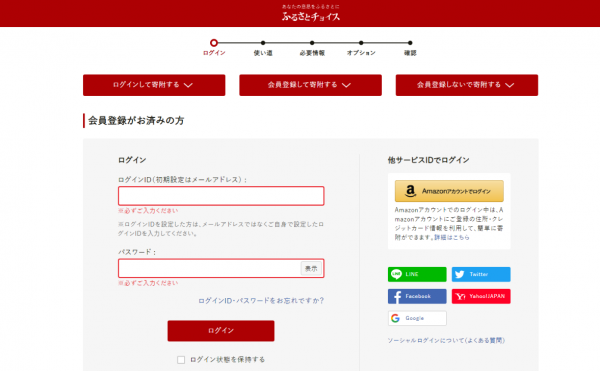Toggle ログイン状態を保持する checkbox
Screen dimensions: 600x371
181,360
